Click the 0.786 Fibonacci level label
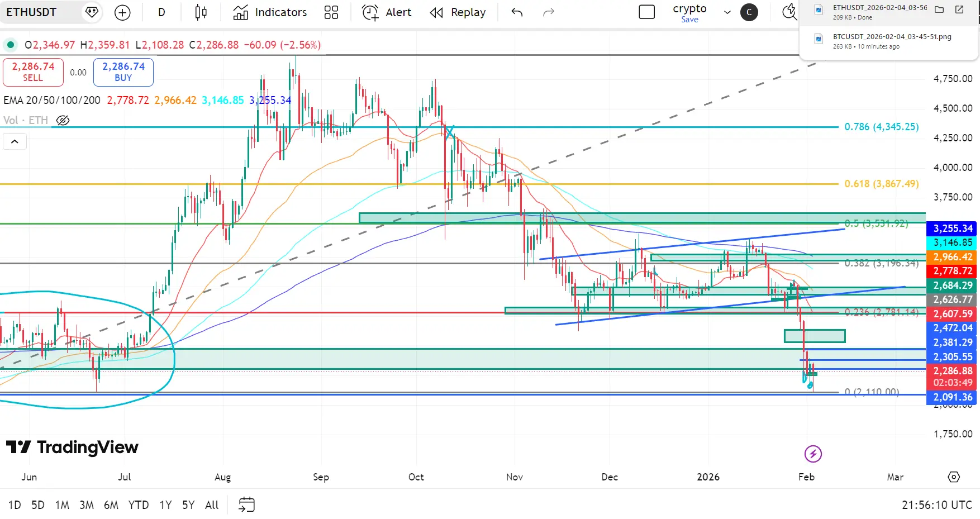This screenshot has height=519, width=980. click(x=882, y=127)
